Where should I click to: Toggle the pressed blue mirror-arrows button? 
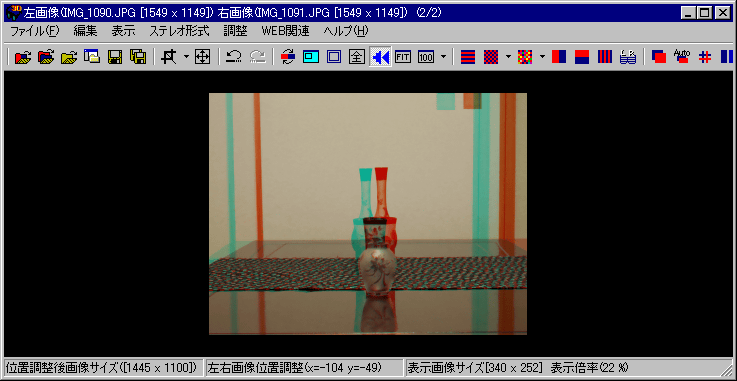(380, 57)
